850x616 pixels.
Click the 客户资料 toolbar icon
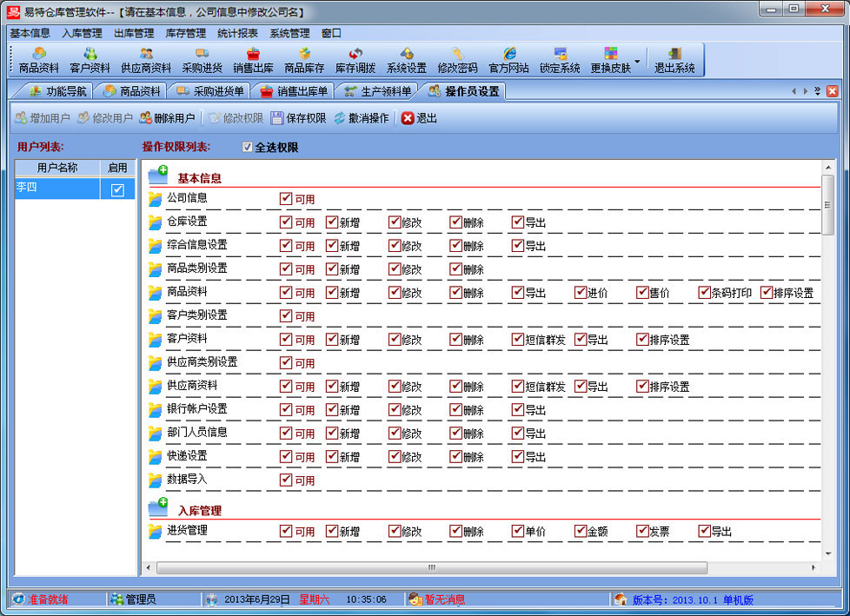coord(90,59)
